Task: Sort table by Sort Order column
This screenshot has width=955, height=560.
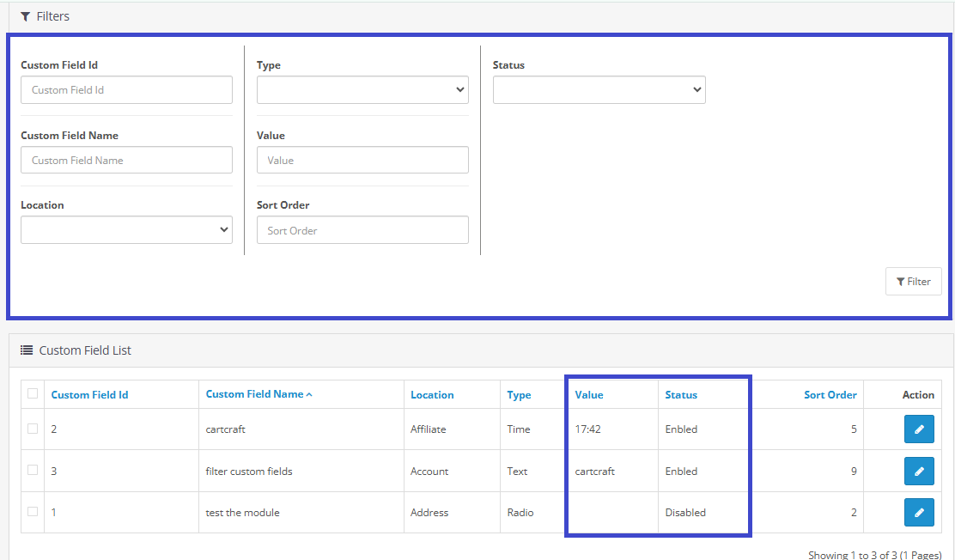Action: coord(830,395)
